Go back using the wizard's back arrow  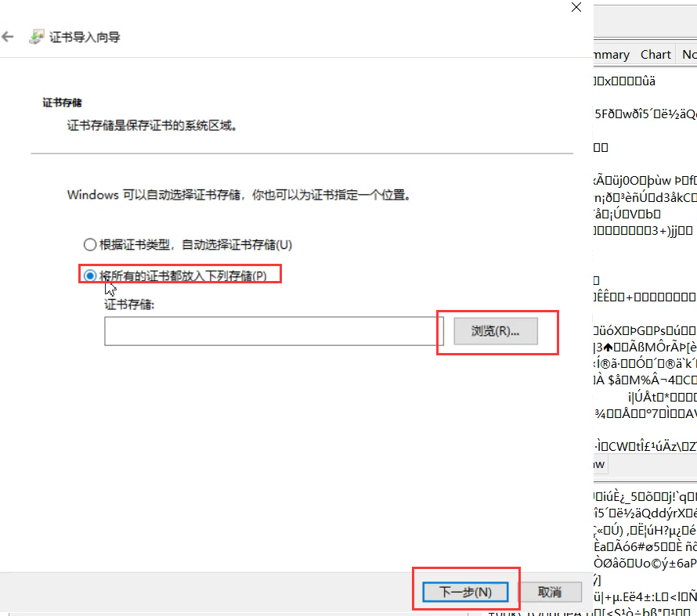[x=8, y=37]
